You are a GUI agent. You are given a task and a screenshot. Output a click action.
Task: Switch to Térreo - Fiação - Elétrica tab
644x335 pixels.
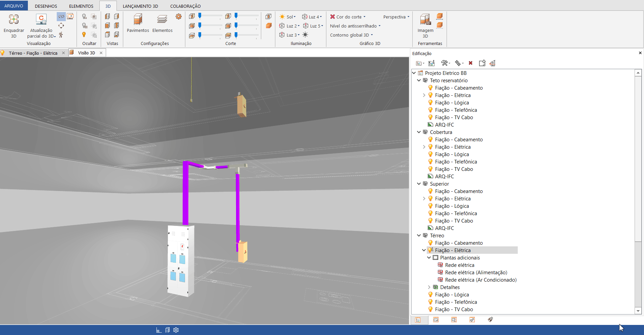[x=33, y=53]
